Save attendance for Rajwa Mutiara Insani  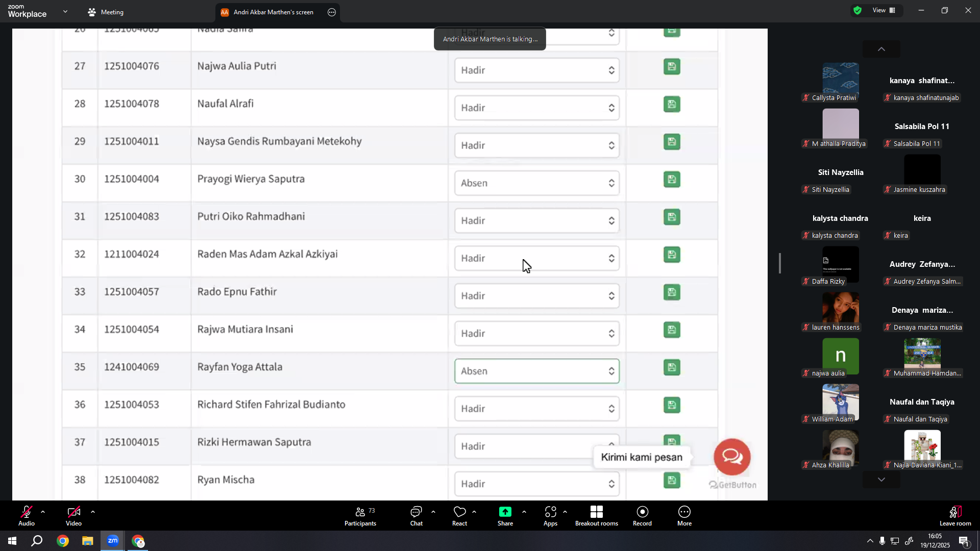tap(672, 330)
